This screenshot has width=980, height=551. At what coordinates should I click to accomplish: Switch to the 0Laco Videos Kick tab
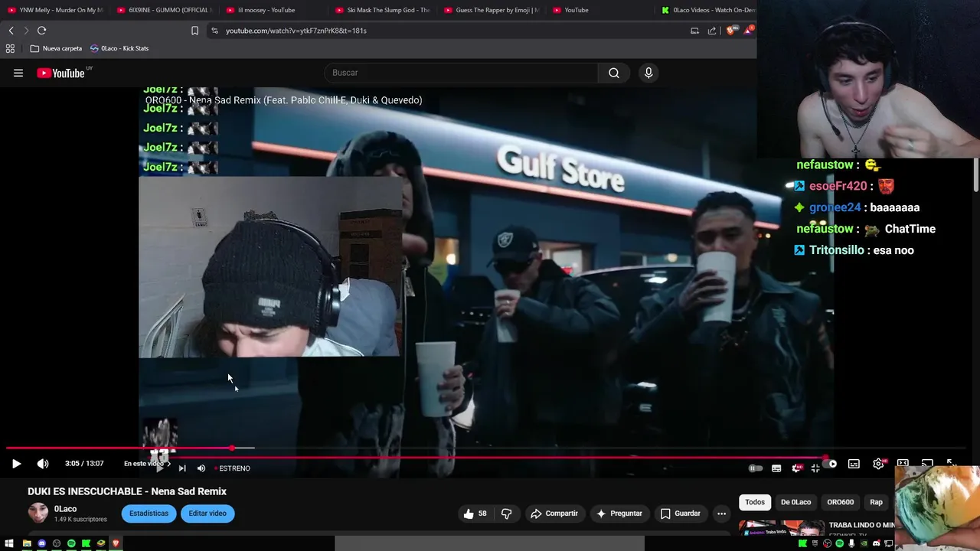pyautogui.click(x=708, y=10)
